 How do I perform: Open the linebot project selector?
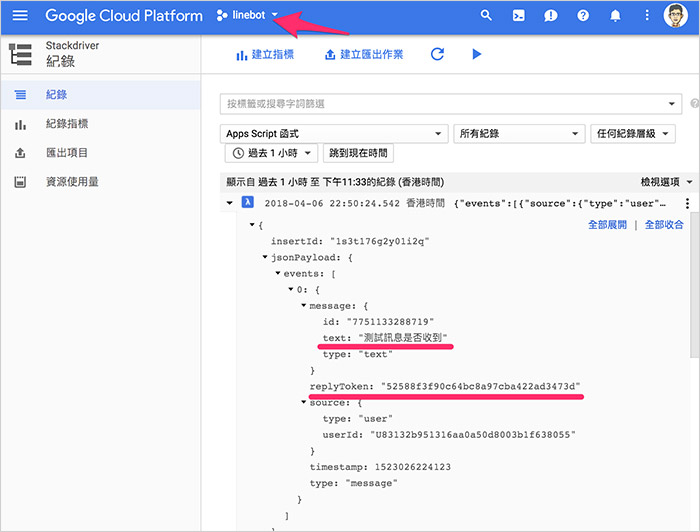point(247,15)
